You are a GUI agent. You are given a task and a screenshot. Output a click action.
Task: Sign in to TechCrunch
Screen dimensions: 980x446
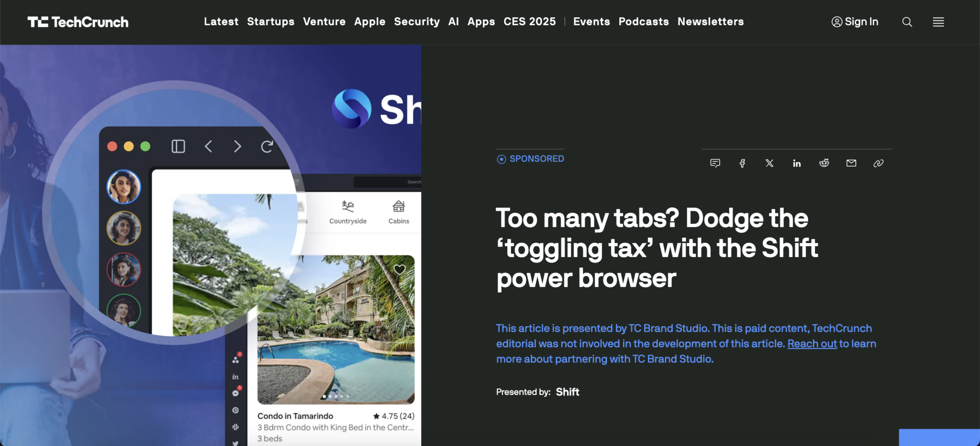point(855,22)
